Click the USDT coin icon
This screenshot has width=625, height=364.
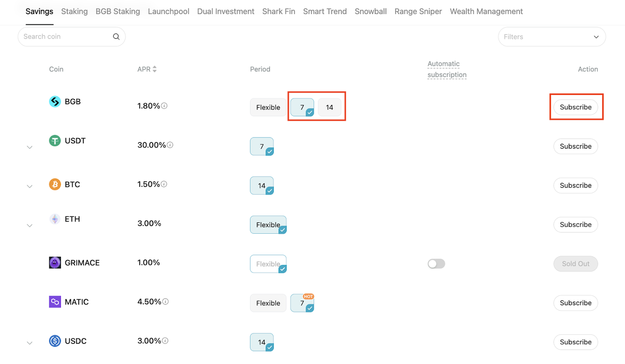55,141
